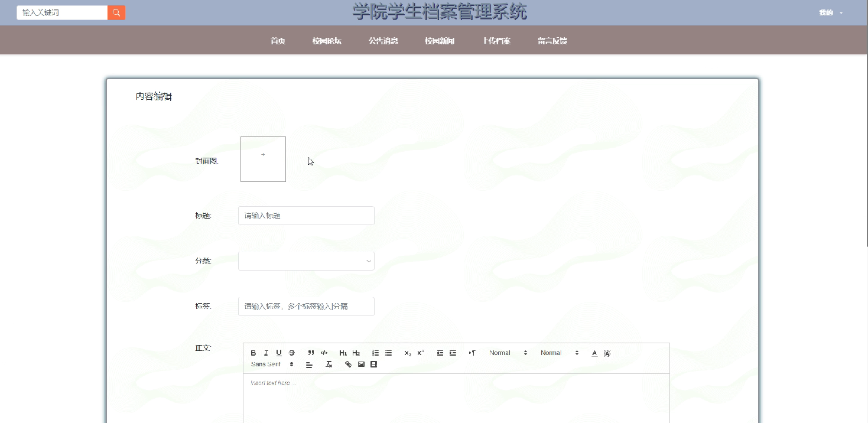The width and height of the screenshot is (868, 423).
Task: Create an ordered numbered list
Action: tap(375, 353)
